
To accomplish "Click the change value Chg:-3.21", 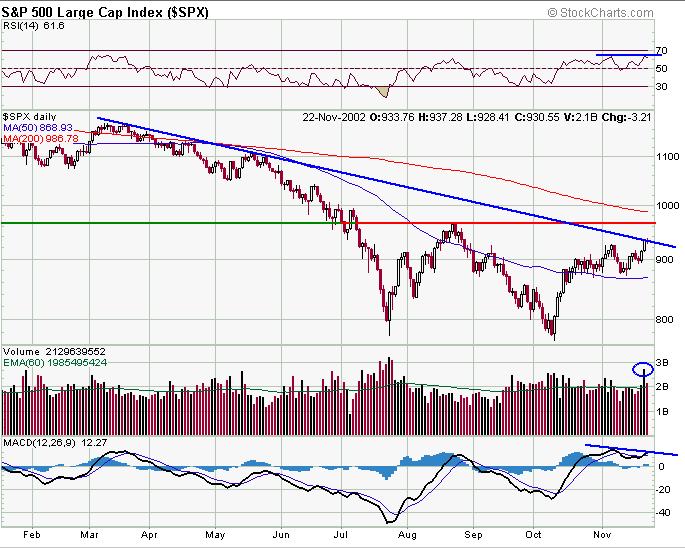I will click(x=626, y=117).
